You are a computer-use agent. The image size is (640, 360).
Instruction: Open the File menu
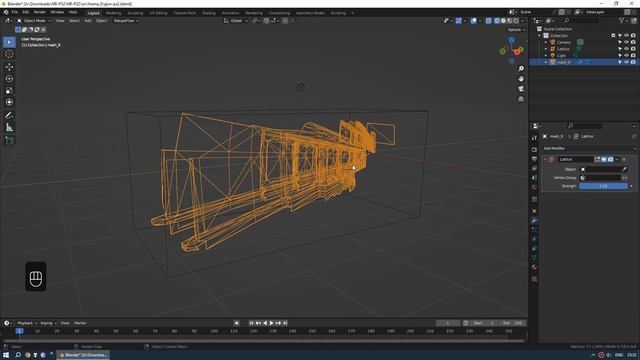pyautogui.click(x=15, y=12)
